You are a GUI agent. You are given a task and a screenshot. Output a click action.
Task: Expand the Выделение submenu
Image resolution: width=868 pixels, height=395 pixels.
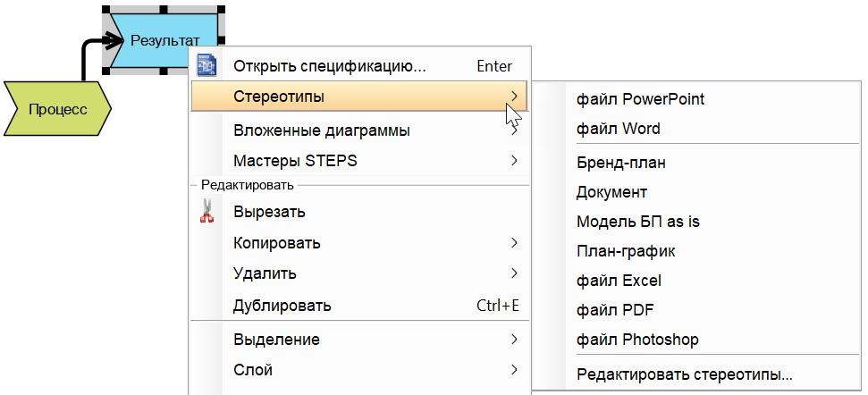(x=276, y=340)
